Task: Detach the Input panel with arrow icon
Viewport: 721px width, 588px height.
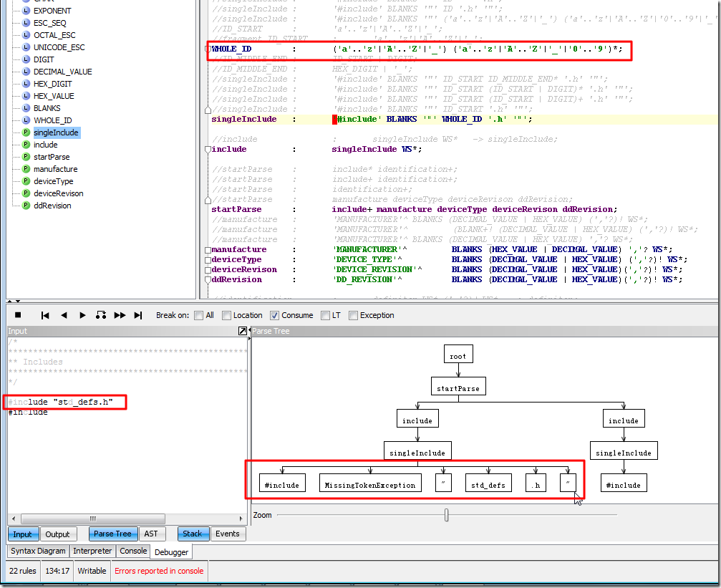Action: [242, 332]
